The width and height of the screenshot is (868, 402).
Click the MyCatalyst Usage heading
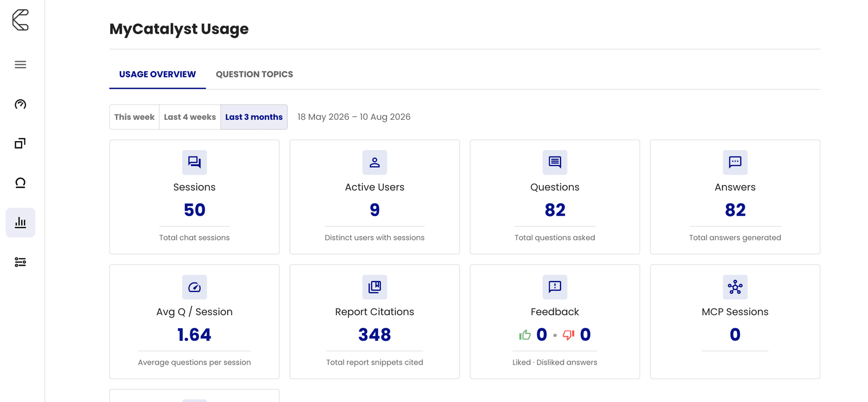coord(179,29)
